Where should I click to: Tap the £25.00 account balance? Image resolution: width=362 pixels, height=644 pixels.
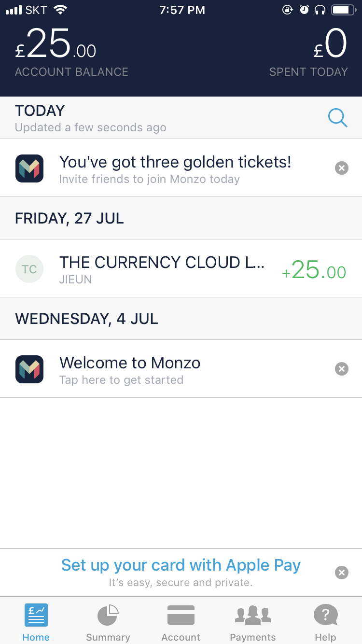[56, 46]
